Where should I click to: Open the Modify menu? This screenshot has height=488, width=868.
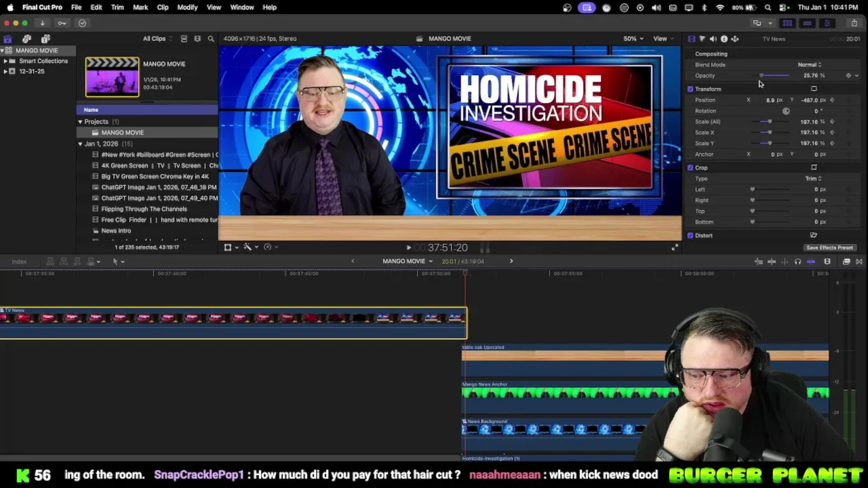[187, 7]
